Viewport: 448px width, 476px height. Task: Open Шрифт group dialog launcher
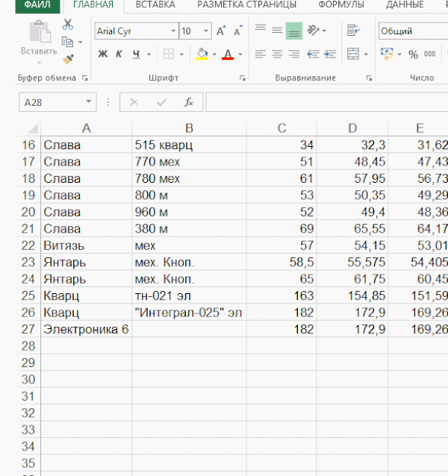(x=243, y=78)
